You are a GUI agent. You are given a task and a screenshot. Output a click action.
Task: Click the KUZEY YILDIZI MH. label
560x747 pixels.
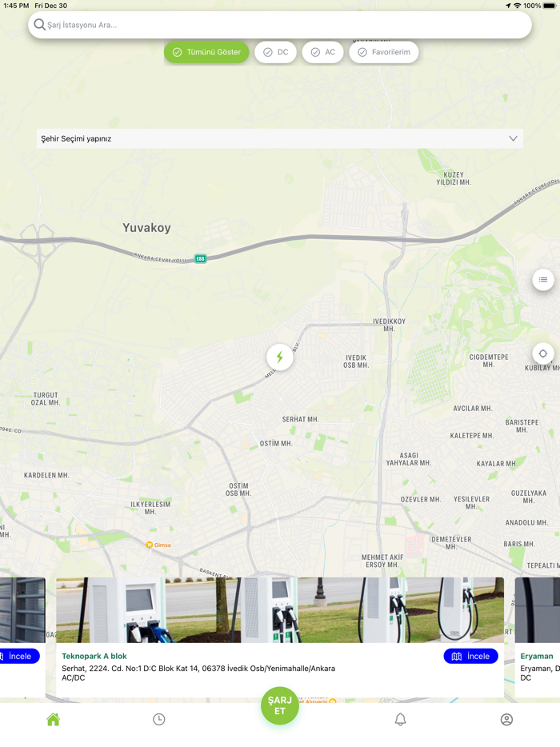[454, 178]
